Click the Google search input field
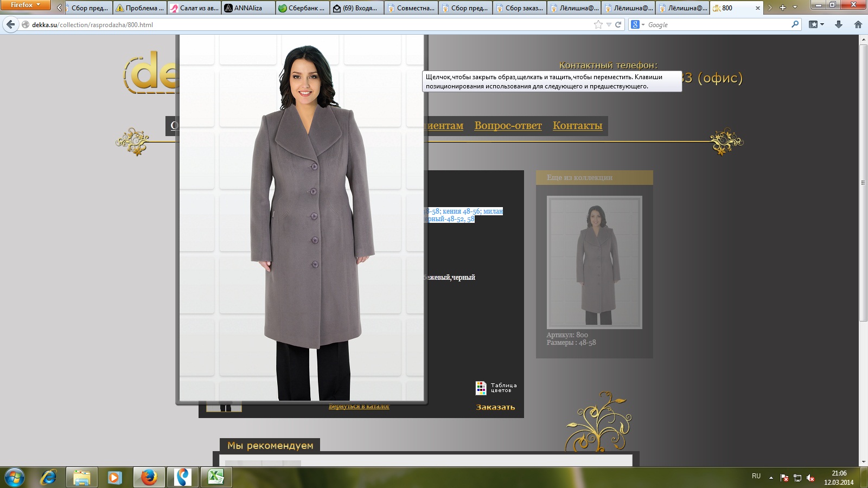The height and width of the screenshot is (488, 868). point(716,24)
